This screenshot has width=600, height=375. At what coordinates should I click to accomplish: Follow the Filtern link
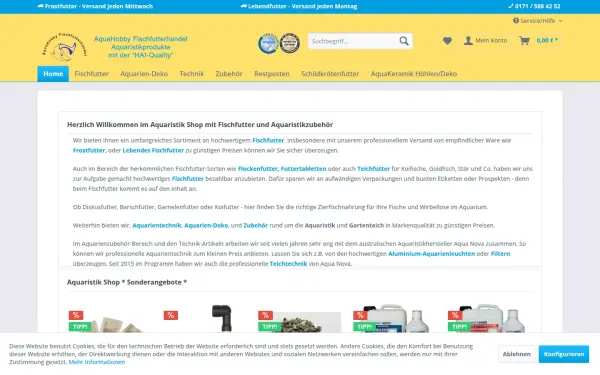501,254
